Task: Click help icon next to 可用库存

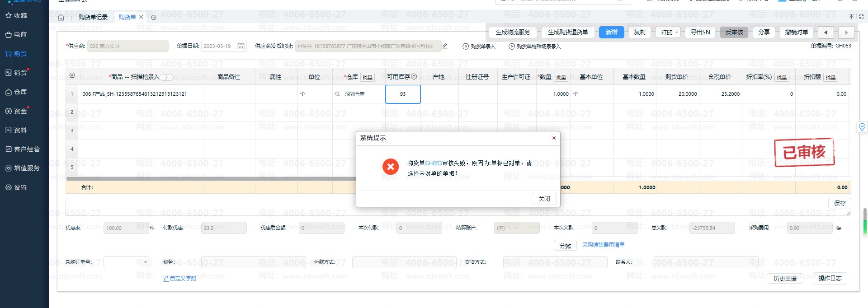Action: [414, 77]
